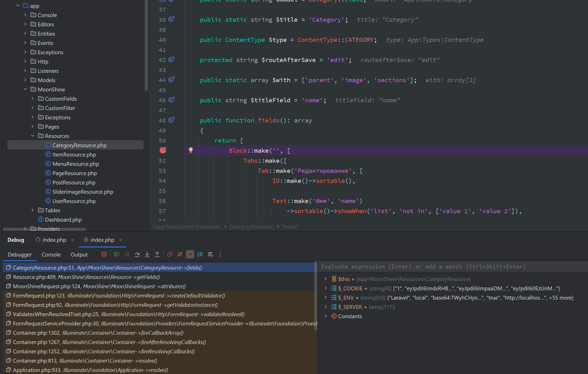The width and height of the screenshot is (588, 374).
Task: Click override marker on line 44
Action: coord(172,80)
